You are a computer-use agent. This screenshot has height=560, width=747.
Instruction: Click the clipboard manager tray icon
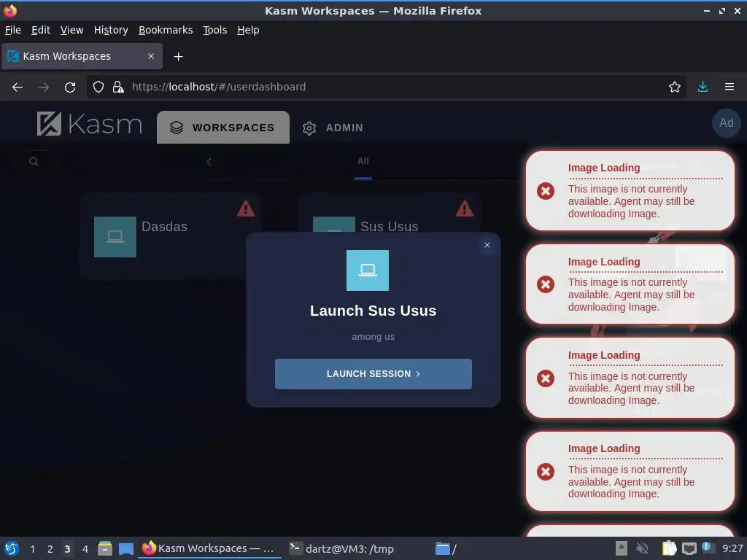(669, 548)
